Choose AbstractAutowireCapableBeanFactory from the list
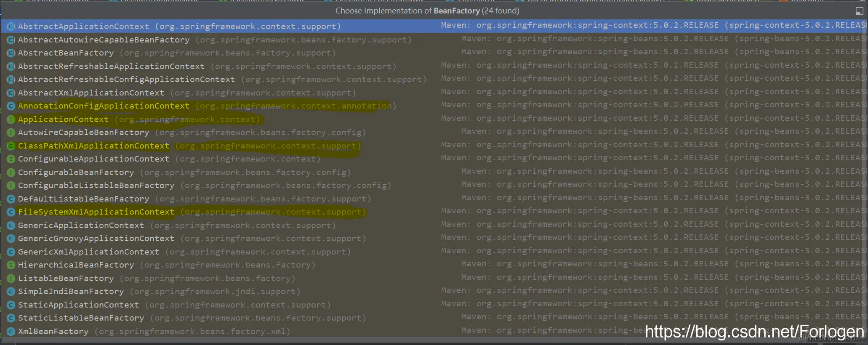Screen dimensions: 868x345 point(104,40)
